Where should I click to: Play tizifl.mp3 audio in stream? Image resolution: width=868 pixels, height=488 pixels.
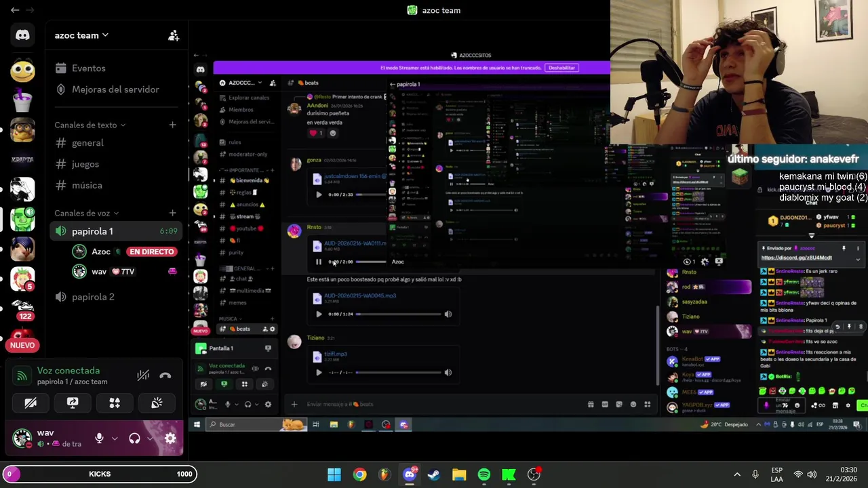pos(319,372)
